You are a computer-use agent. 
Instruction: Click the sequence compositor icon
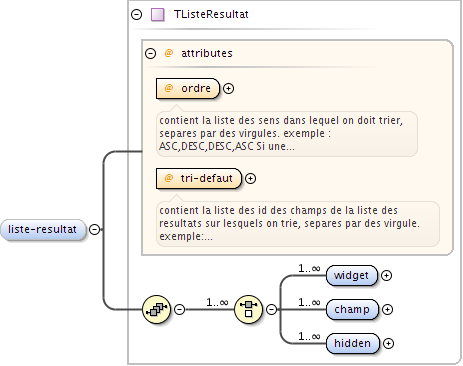[x=156, y=309]
